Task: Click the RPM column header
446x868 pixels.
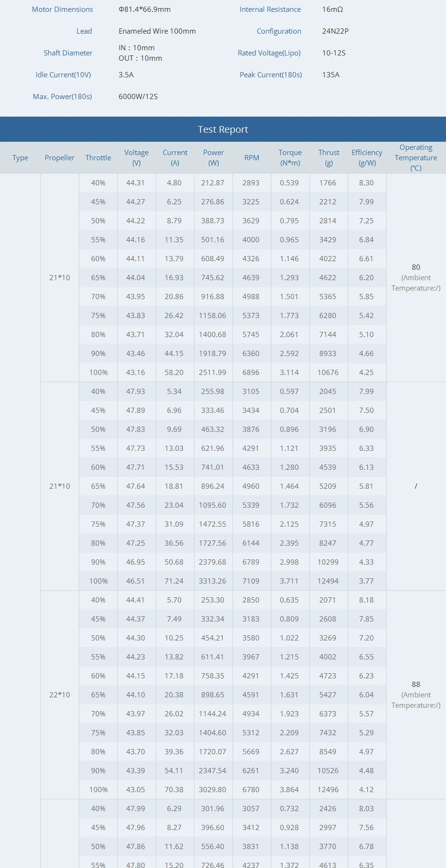Action: (x=251, y=158)
